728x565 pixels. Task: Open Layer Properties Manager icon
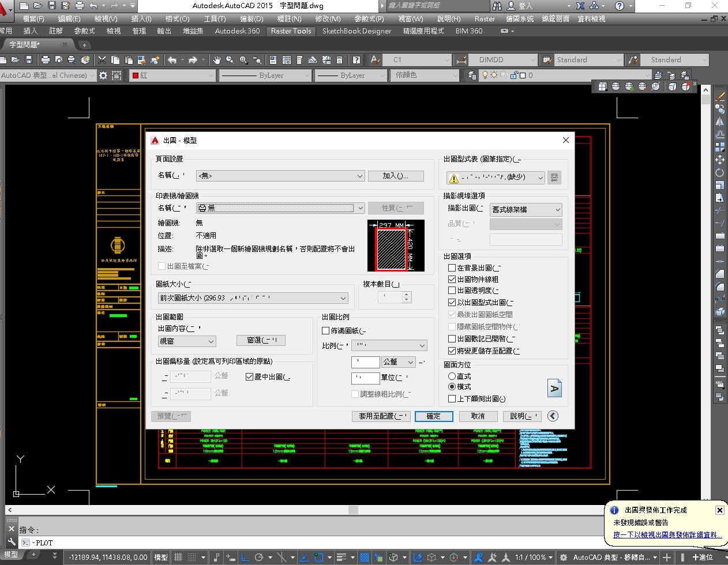472,75
